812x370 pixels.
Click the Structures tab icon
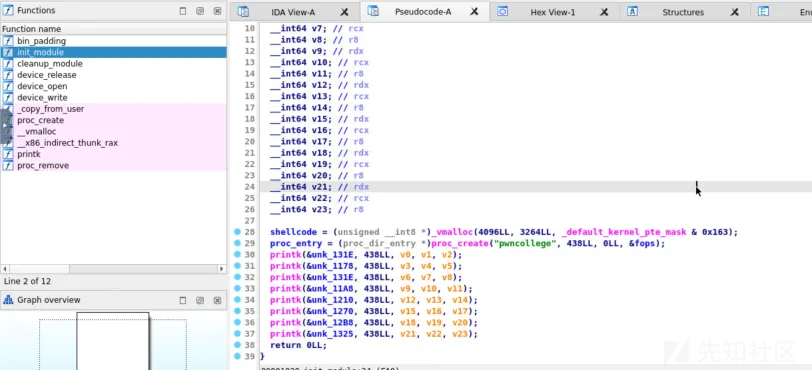[x=632, y=12]
